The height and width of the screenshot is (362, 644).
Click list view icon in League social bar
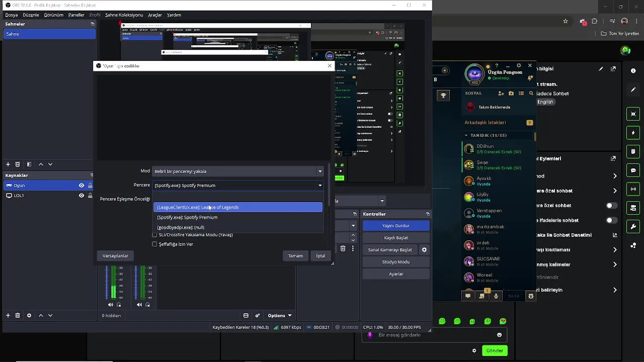(x=521, y=94)
